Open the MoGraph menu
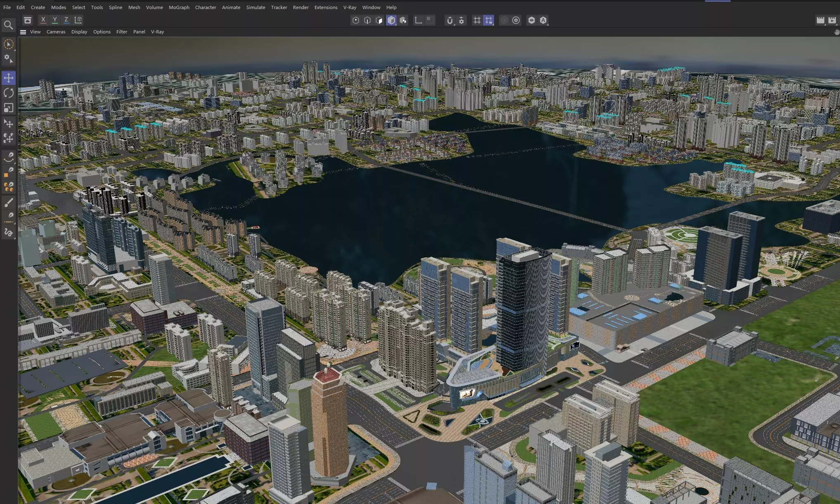The width and height of the screenshot is (840, 504). (179, 7)
